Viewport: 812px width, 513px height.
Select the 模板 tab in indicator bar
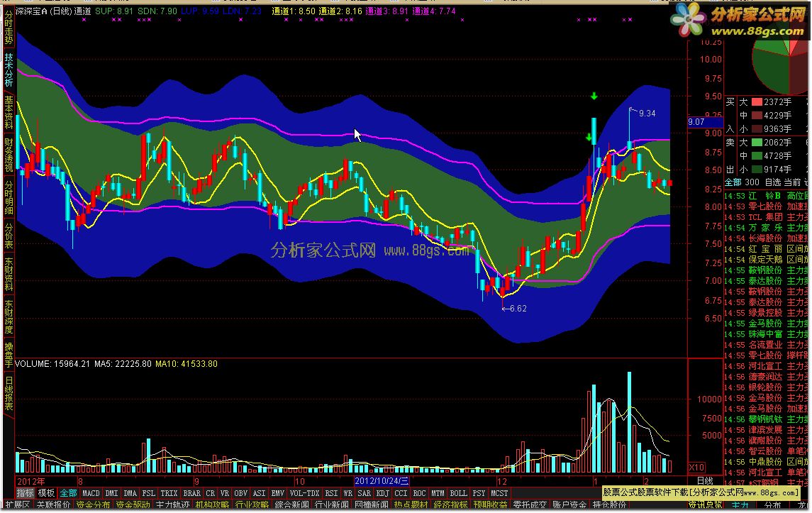[47, 493]
